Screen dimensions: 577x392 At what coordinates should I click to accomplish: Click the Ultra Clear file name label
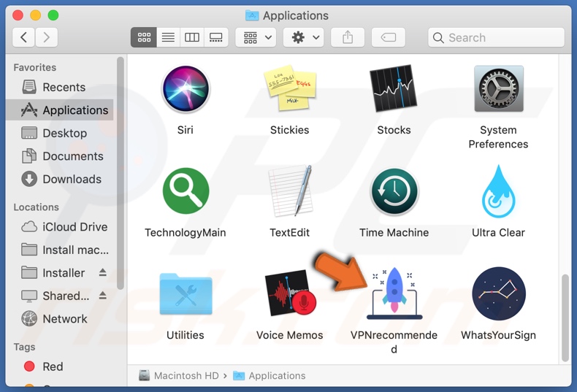point(499,232)
